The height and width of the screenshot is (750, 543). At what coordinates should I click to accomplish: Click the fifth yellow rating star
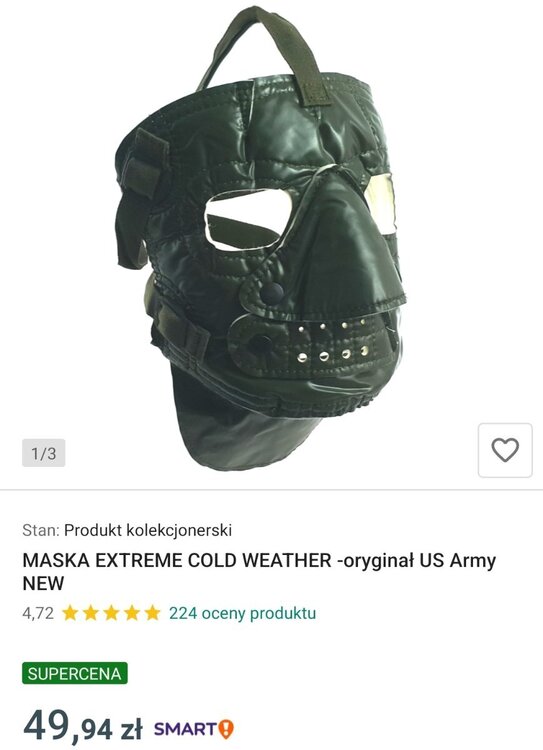click(153, 613)
